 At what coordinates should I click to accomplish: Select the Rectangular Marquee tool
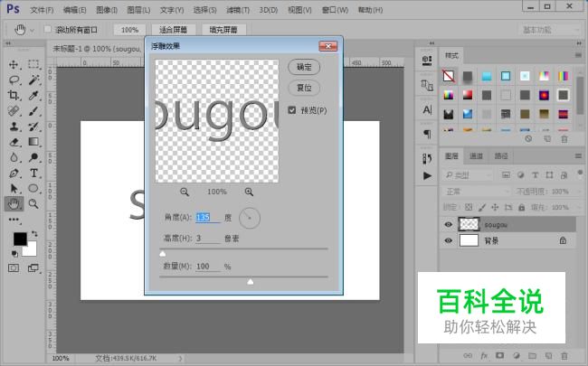tap(33, 64)
